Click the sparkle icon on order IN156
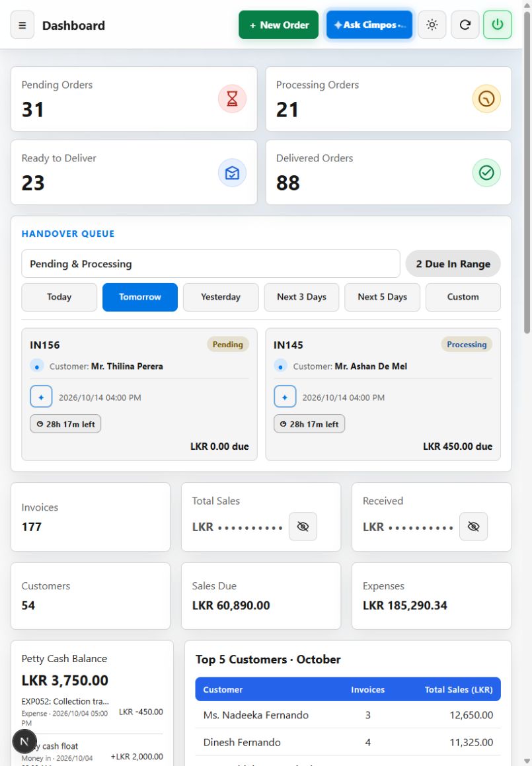The image size is (532, 766). coord(41,397)
